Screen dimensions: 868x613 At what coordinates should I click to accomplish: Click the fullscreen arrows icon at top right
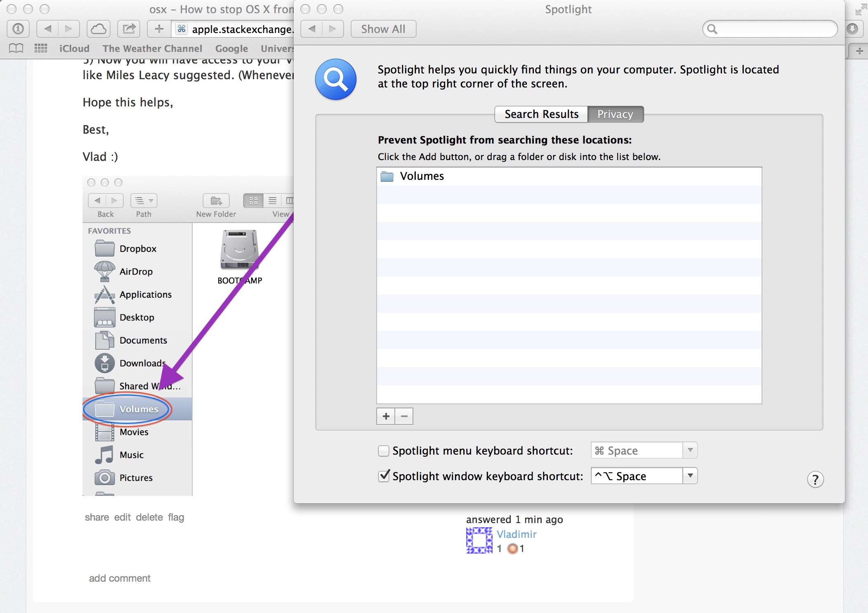coord(860,10)
